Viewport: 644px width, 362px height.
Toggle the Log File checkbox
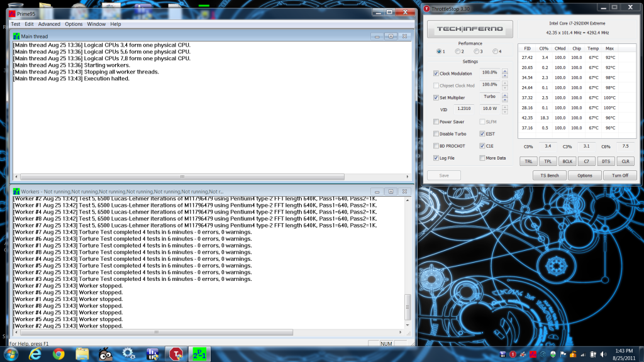[x=436, y=158]
